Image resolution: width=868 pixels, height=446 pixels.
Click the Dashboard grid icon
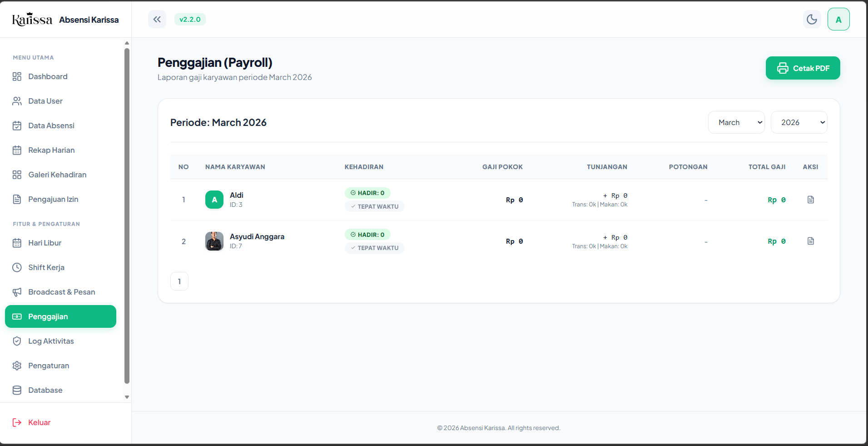17,76
